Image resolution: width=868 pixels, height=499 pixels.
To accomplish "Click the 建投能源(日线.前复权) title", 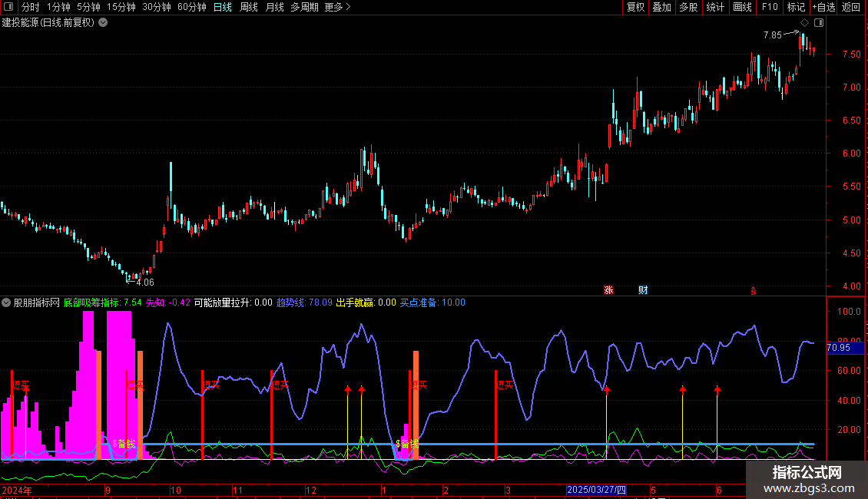I will pos(48,23).
